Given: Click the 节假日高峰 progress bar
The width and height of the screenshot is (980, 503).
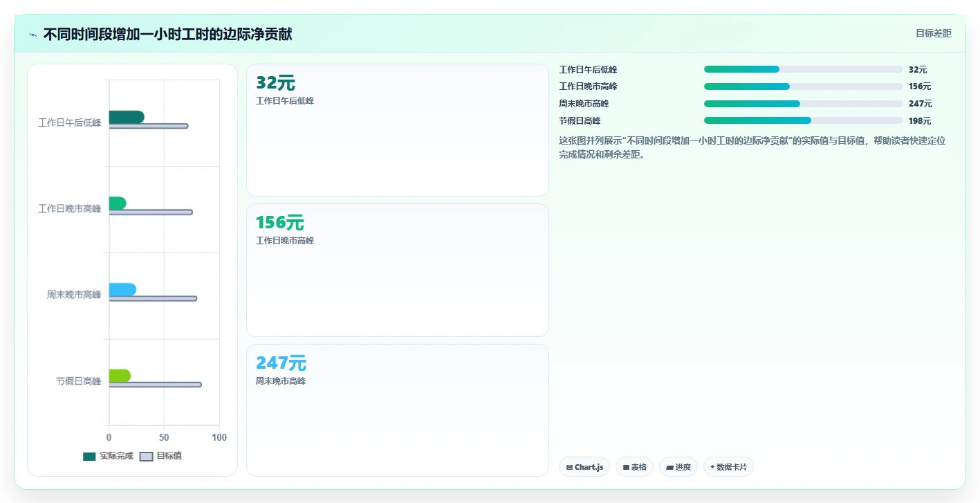Looking at the screenshot, I should [804, 120].
